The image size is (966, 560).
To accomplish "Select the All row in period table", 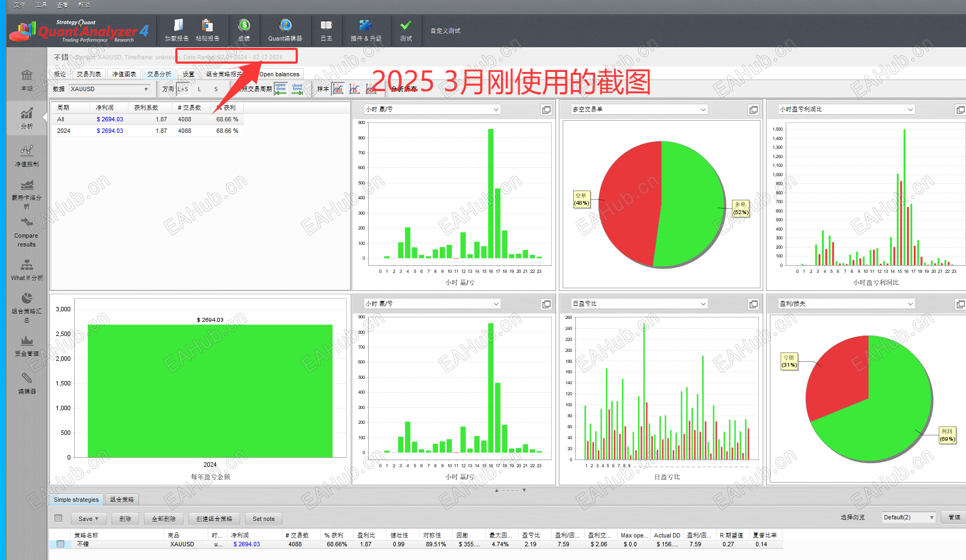I will (147, 119).
